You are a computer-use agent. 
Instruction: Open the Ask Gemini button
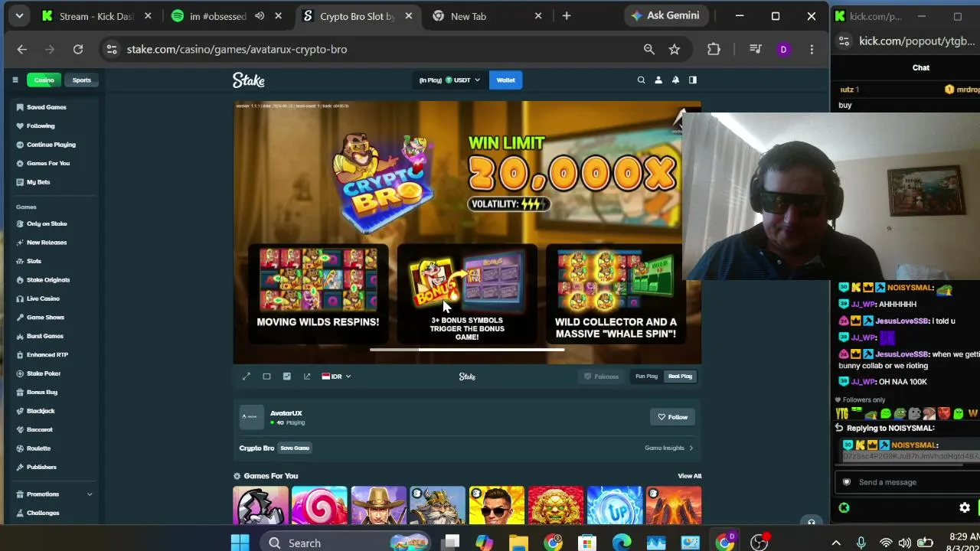665,15
